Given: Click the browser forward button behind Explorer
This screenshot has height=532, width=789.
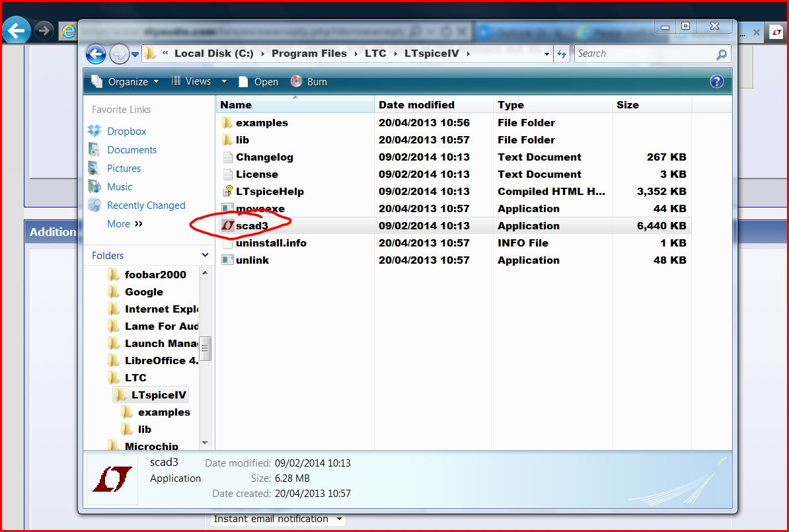Looking at the screenshot, I should pyautogui.click(x=44, y=30).
